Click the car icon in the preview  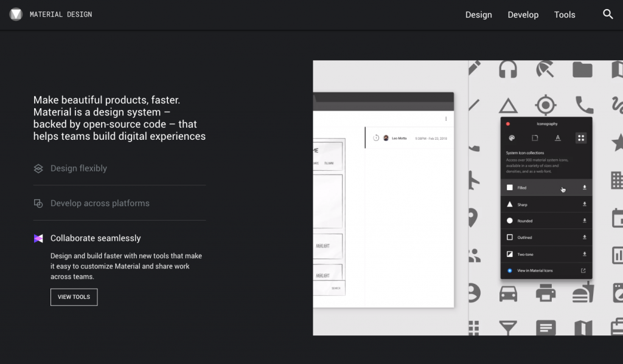508,294
